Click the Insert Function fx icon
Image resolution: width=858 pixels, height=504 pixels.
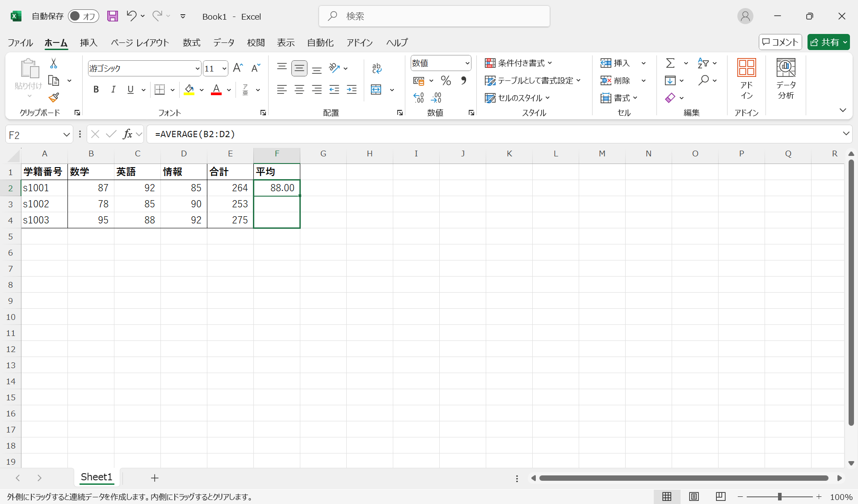(128, 134)
